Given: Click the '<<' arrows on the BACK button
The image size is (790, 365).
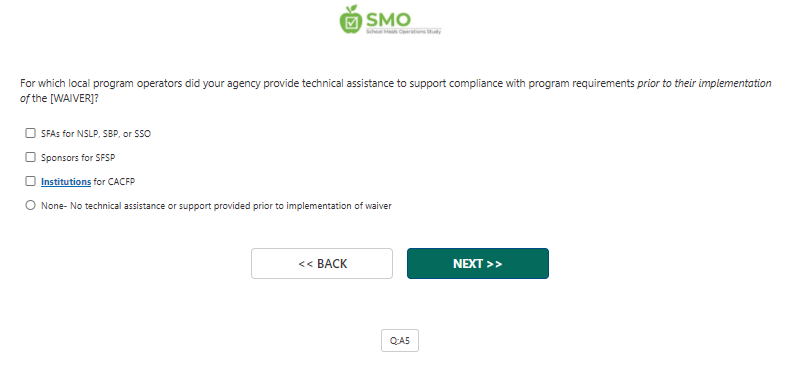Looking at the screenshot, I should coord(305,264).
